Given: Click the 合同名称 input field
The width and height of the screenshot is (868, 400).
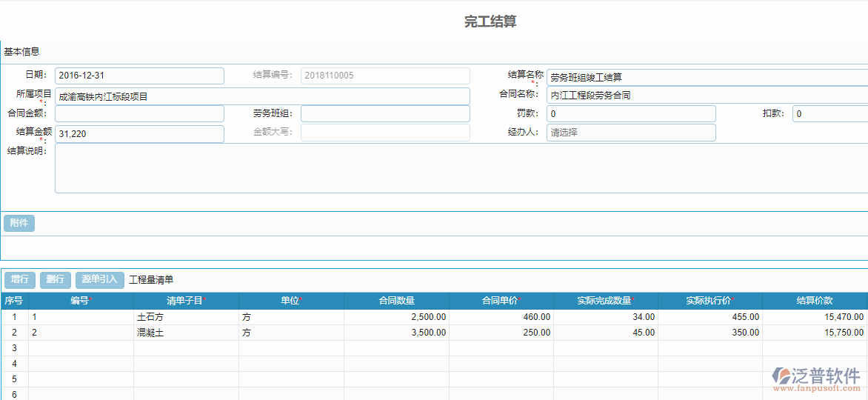Looking at the screenshot, I should (707, 95).
